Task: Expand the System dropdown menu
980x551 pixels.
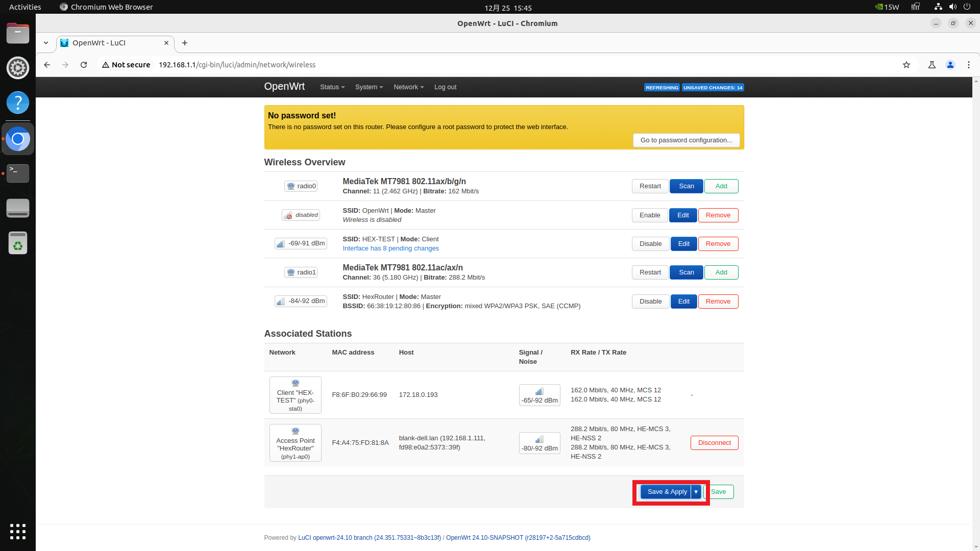Action: tap(369, 87)
